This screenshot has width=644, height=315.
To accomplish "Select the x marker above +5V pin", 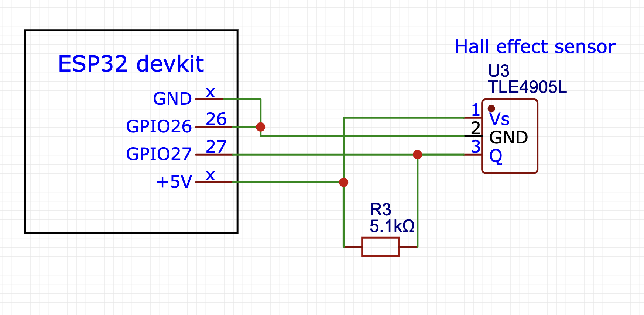I will 210,175.
